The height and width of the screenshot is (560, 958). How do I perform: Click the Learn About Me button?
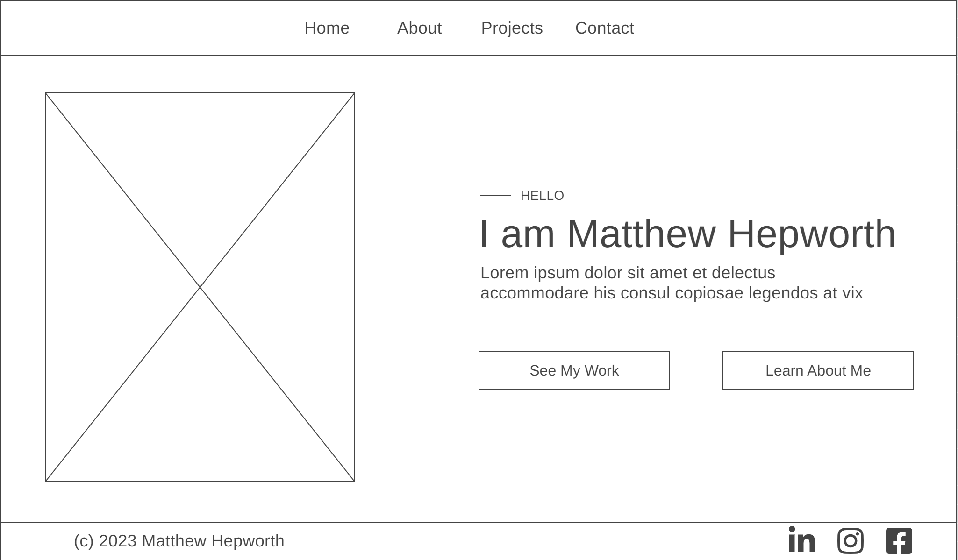pos(818,370)
